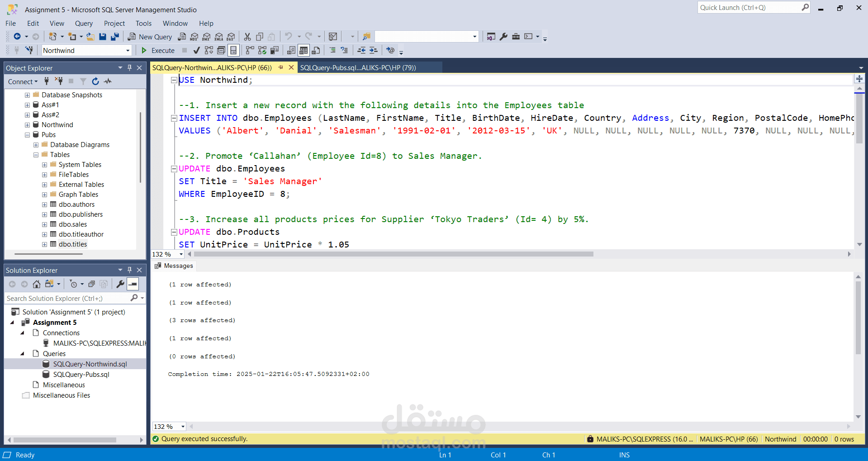Open the Connect dropdown in Object Explorer
The image size is (868, 461).
23,81
